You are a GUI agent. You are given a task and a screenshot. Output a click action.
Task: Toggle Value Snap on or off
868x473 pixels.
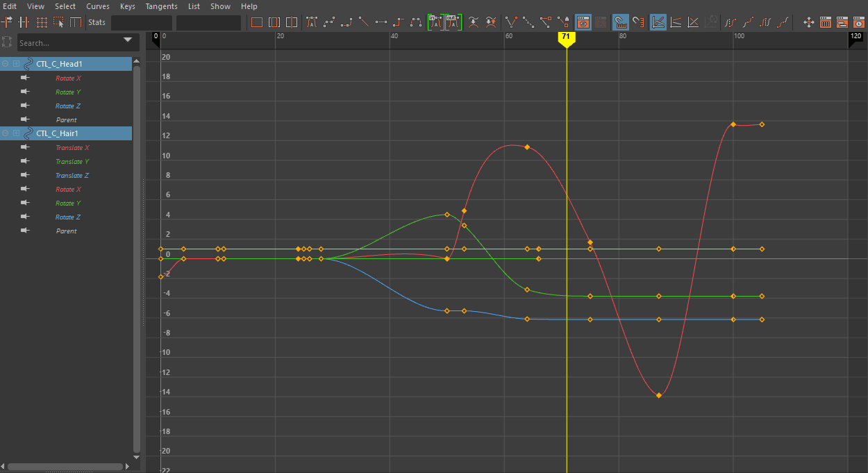[x=639, y=22]
